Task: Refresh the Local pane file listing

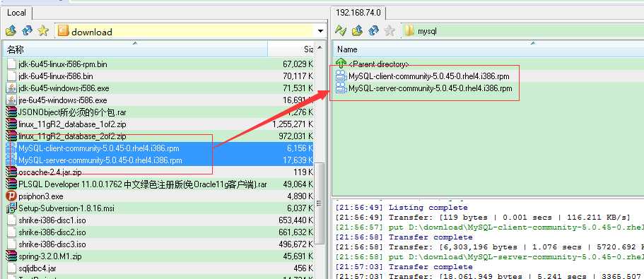Action: click(27, 31)
